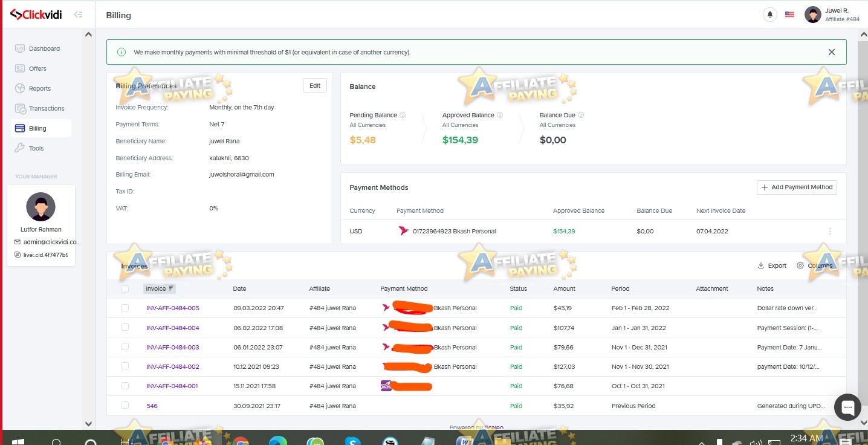868x445 pixels.
Task: Select all invoices with the header checkbox
Action: click(125, 289)
